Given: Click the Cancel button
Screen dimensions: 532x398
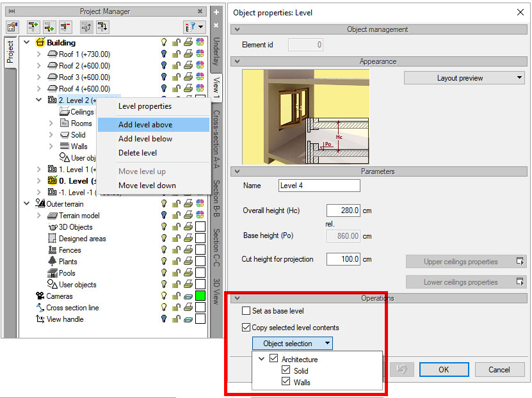Looking at the screenshot, I should [499, 369].
